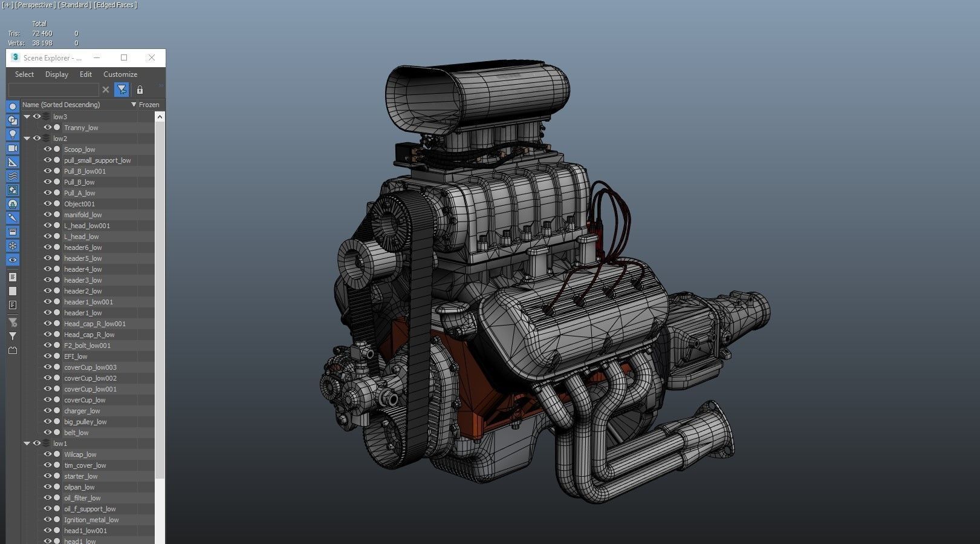Toggle Display Helpers triangle-ruler icon
980x544 pixels.
[x=13, y=162]
